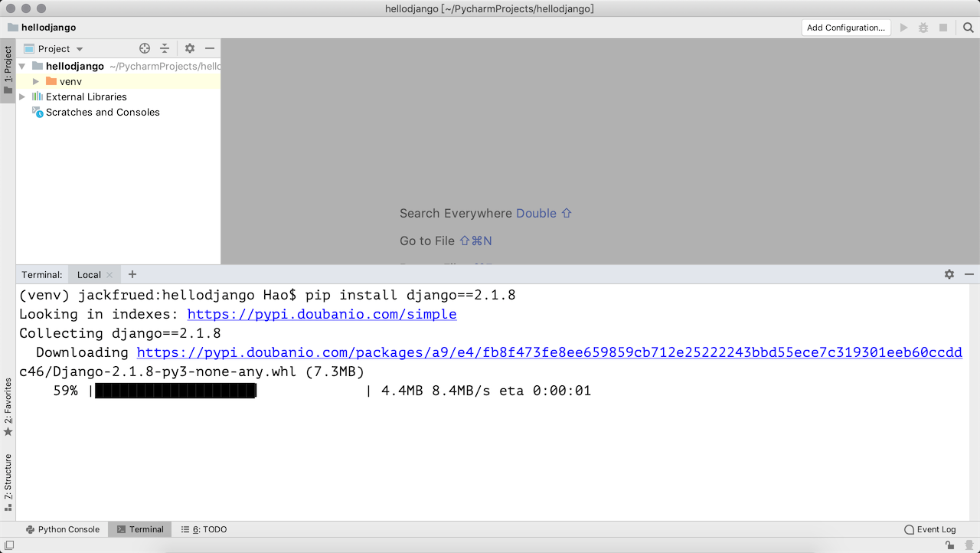The height and width of the screenshot is (553, 980).
Task: Expand the venv folder
Action: 35,81
